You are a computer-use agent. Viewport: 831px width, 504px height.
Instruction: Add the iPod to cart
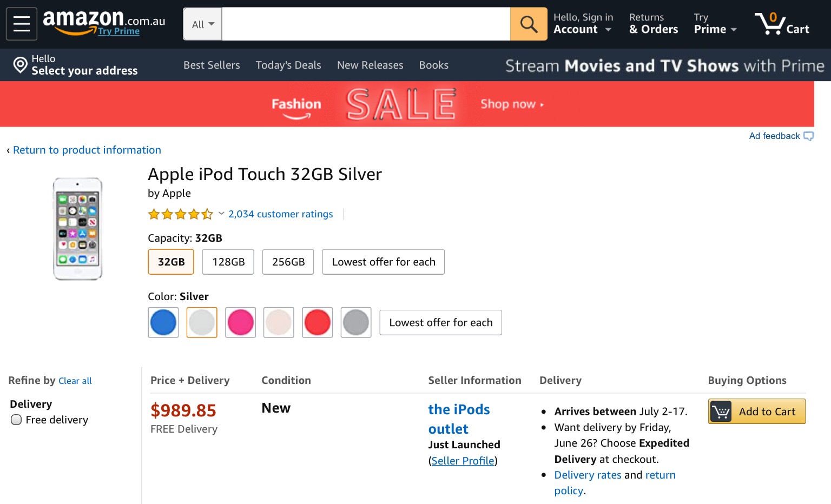(756, 412)
